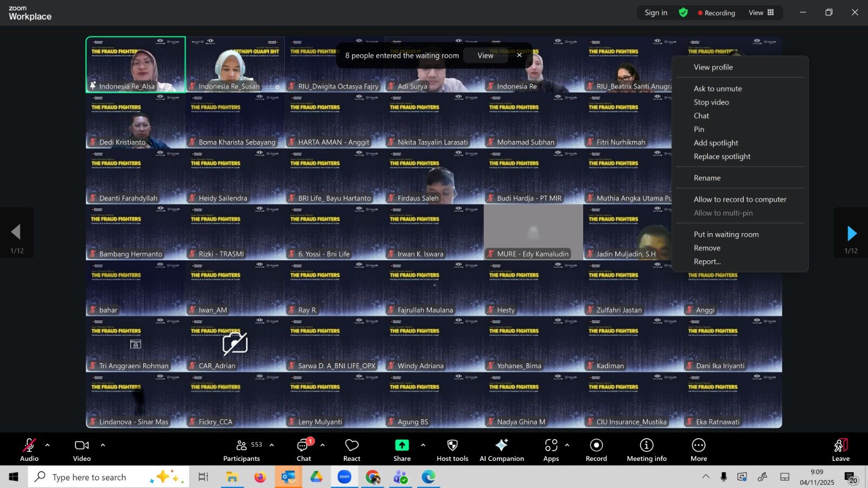This screenshot has height=488, width=868.
Task: Click the Sign in button
Action: 656,12
